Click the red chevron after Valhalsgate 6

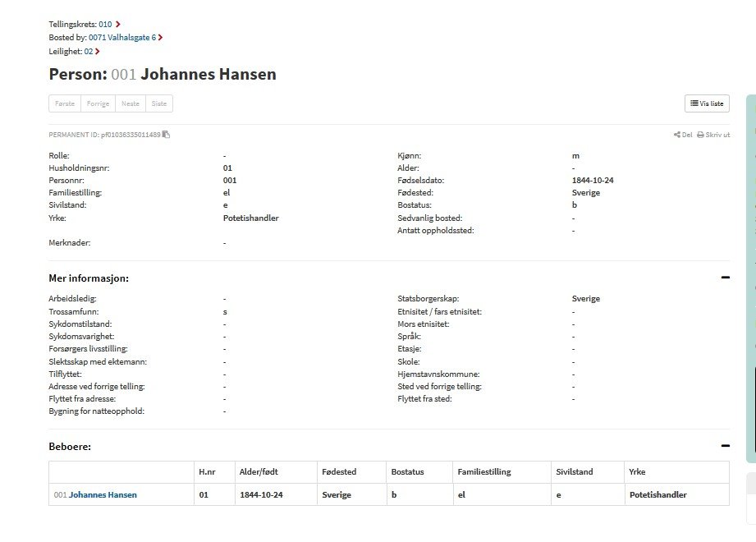tap(160, 38)
